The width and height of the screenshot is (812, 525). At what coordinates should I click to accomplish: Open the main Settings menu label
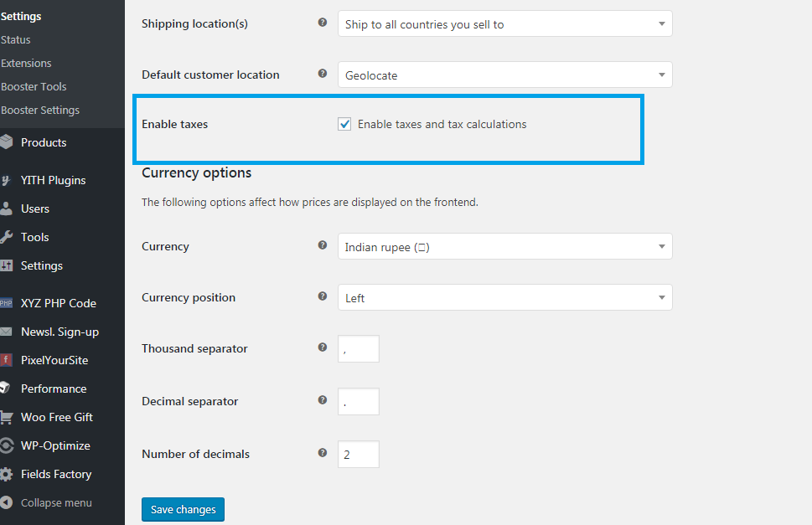[41, 266]
